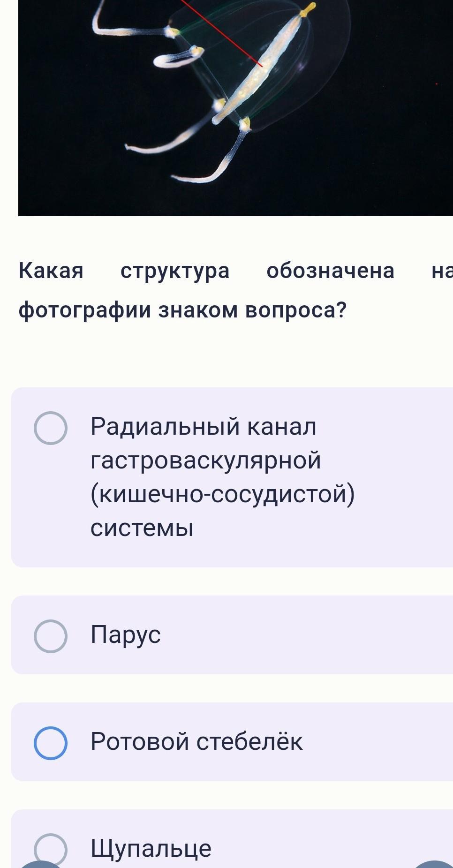Screen dimensions: 453x868
Task: Select the 'Радиальный канал' radio button
Action: [51, 428]
